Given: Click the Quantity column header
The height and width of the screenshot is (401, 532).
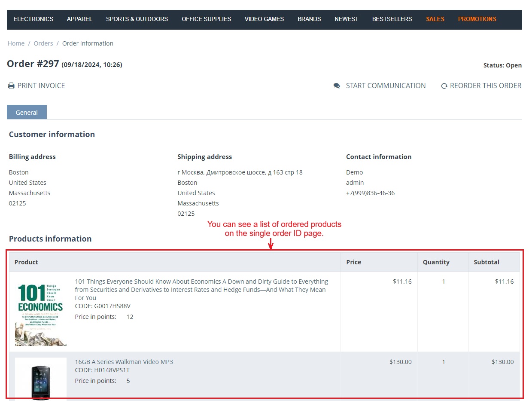Looking at the screenshot, I should tap(436, 262).
